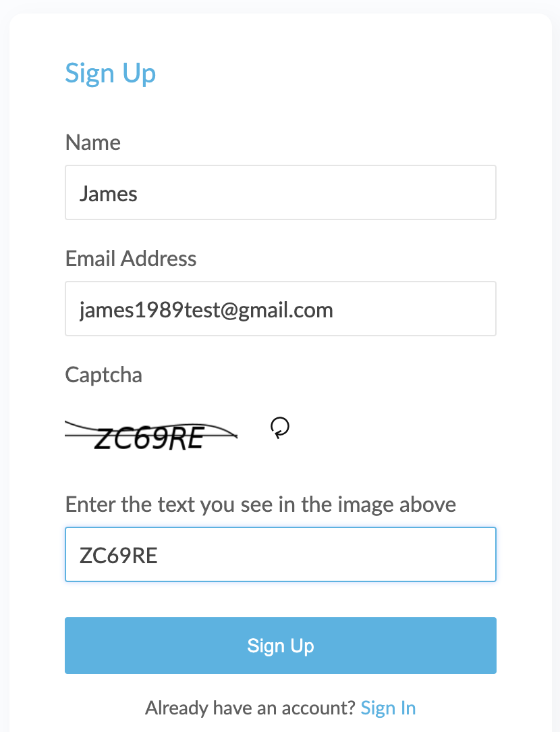The width and height of the screenshot is (560, 732).
Task: Submit the form with Sign Up button
Action: click(x=280, y=646)
